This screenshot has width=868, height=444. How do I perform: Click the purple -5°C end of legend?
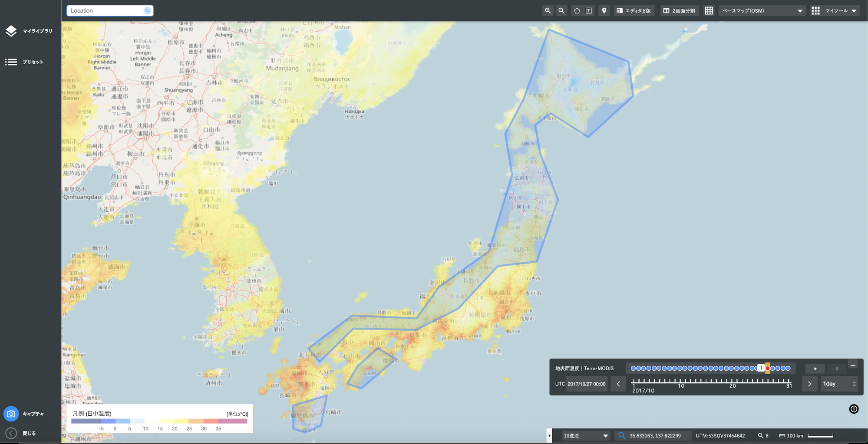pyautogui.click(x=86, y=421)
